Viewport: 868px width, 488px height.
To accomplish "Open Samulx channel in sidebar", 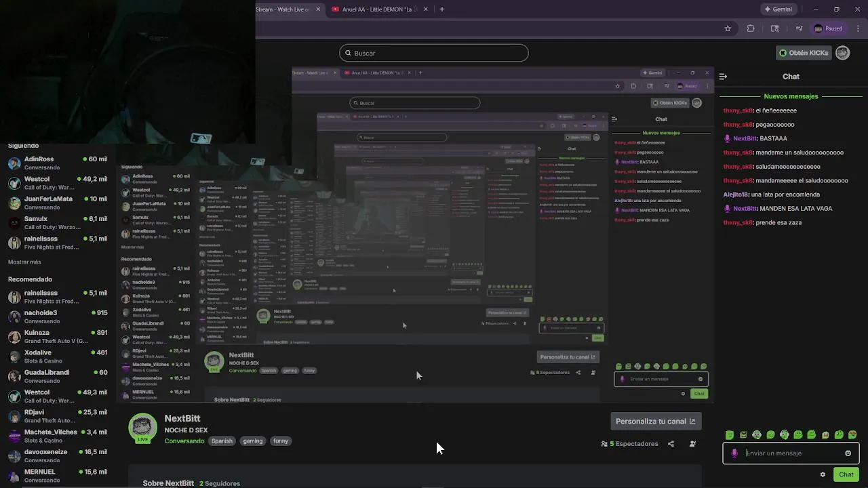I will [x=58, y=223].
